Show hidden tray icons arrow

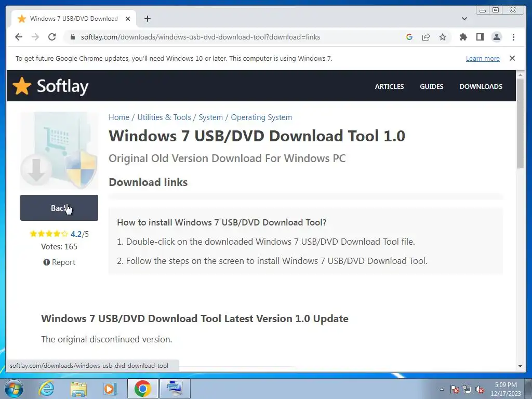[442, 389]
